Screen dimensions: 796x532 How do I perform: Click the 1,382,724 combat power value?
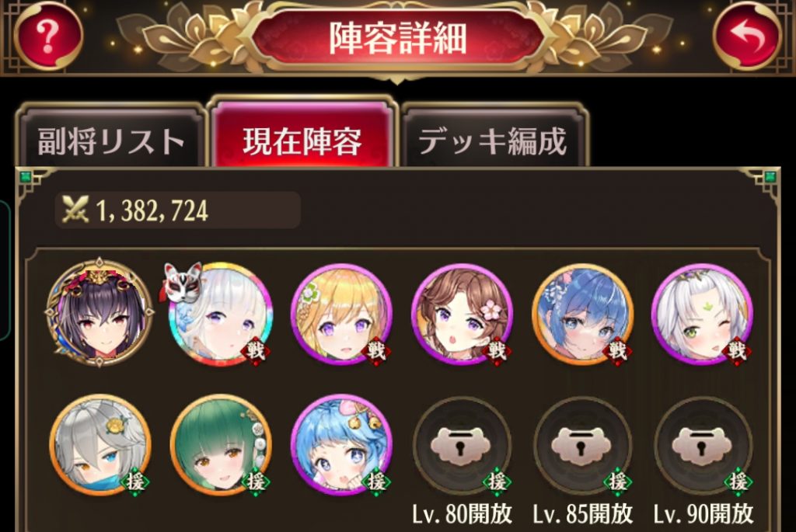(x=152, y=210)
